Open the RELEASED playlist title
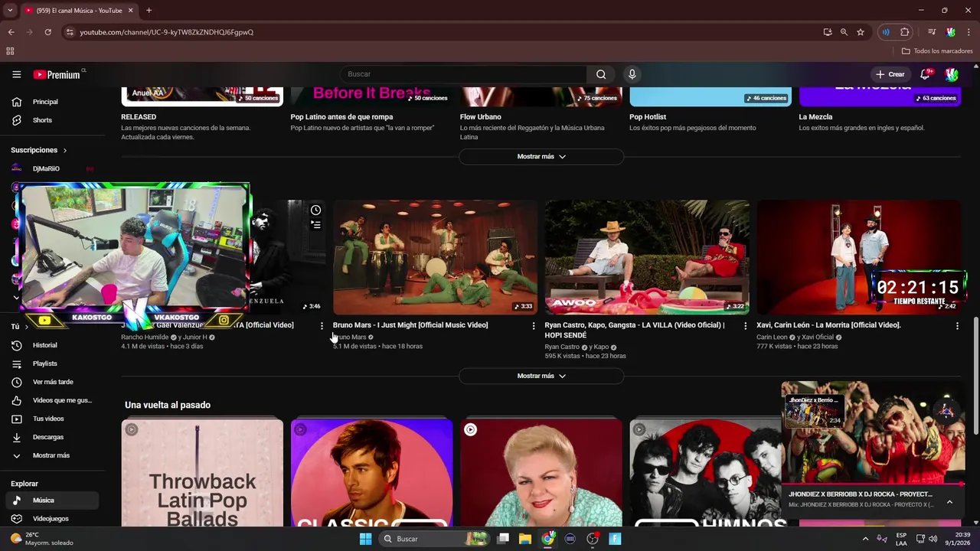The width and height of the screenshot is (980, 551). tap(139, 117)
